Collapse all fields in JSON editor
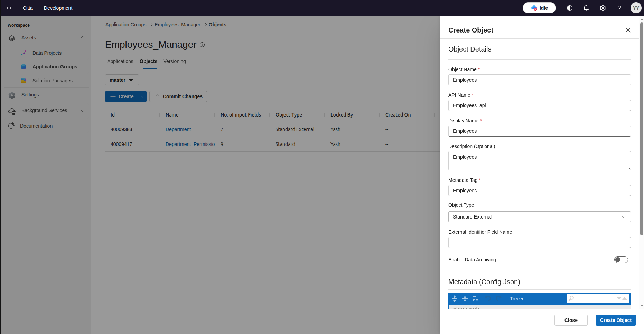This screenshot has height=334, width=644. (x=465, y=299)
